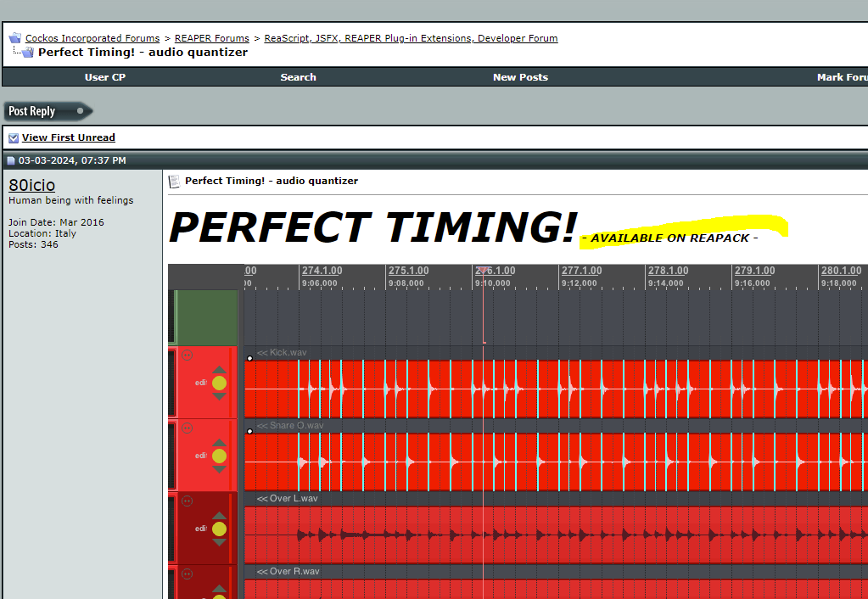
Task: Click Kick.wav item start fade handle
Action: (249, 359)
